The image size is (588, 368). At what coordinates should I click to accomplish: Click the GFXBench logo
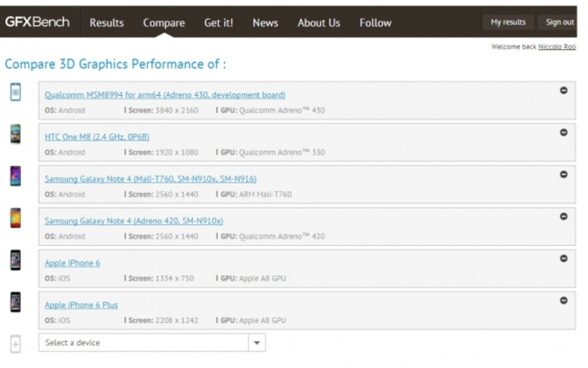[37, 22]
